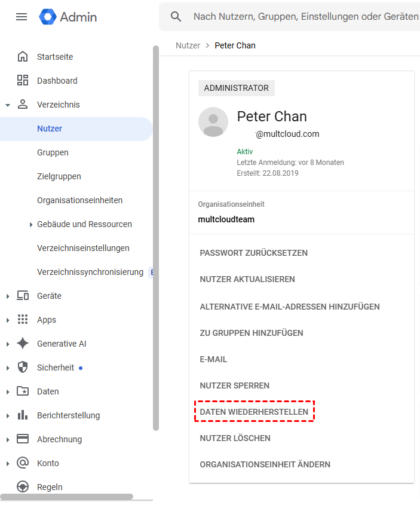Click Passwort zurücksetzen
The width and height of the screenshot is (420, 505).
point(254,253)
